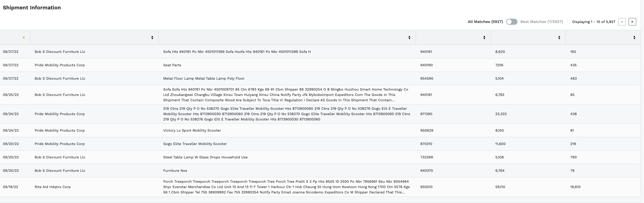Click the value 5,108 in Steel Table Lamp row
Screen dimensions: 644x203
500,157
